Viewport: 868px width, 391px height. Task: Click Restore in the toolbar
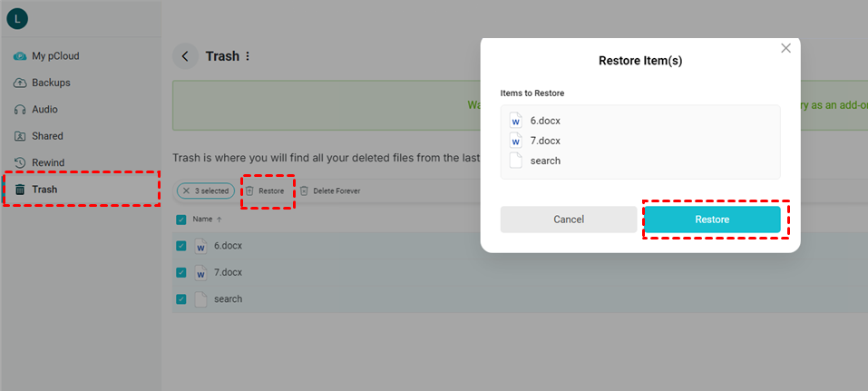click(265, 191)
